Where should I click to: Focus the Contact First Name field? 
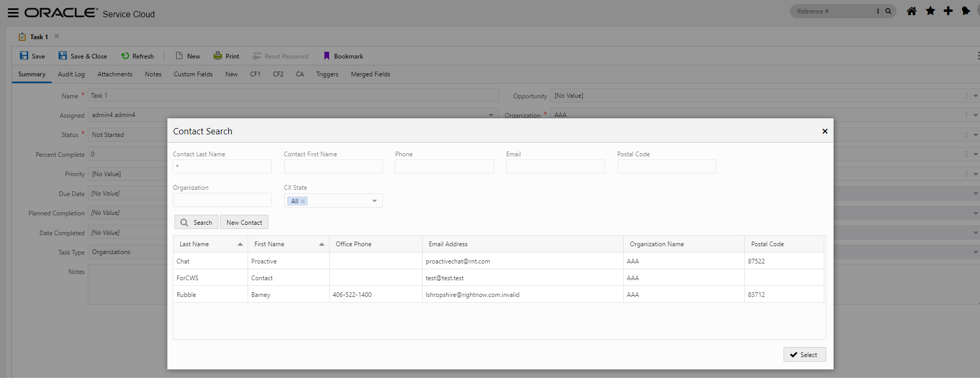[x=333, y=167]
